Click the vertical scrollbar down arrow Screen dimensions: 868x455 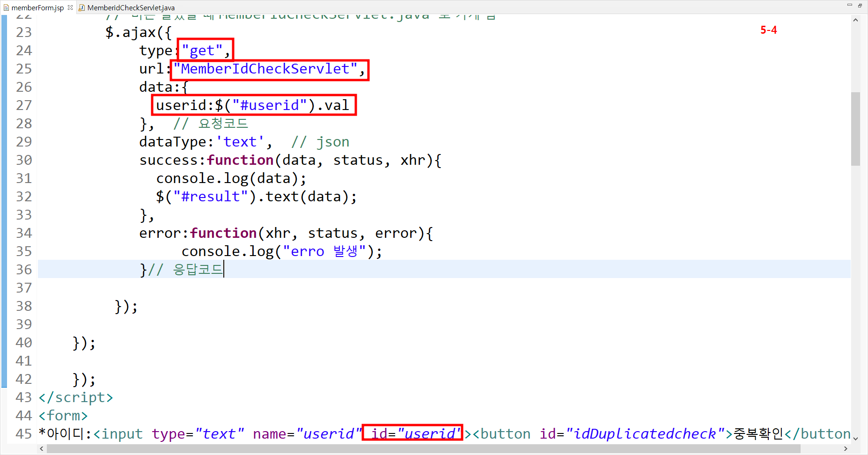click(855, 439)
